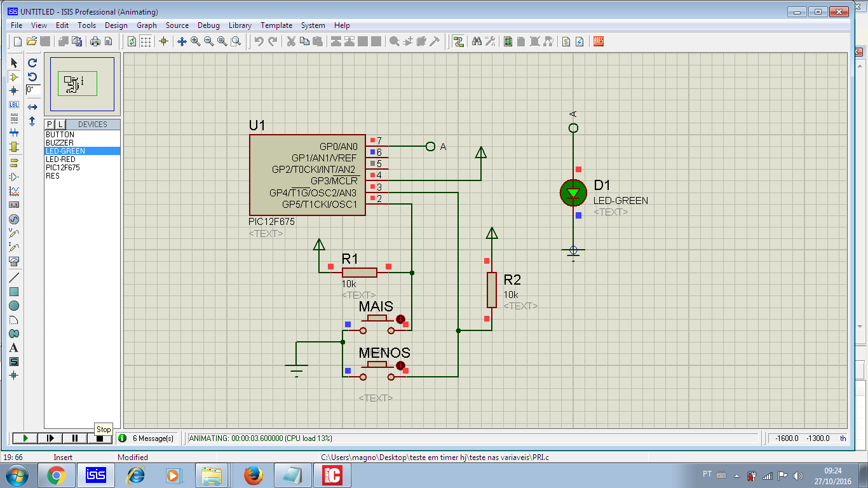Click the new design file icon
Viewport: 868px width, 488px height.
click(17, 41)
